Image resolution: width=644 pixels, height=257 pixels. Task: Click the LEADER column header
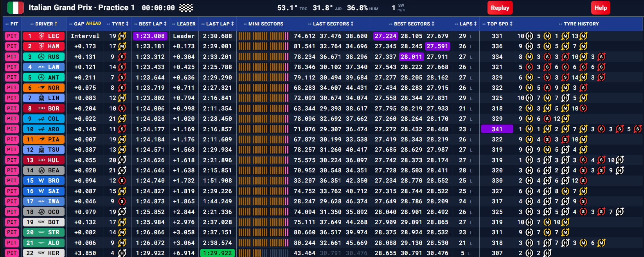pyautogui.click(x=186, y=24)
